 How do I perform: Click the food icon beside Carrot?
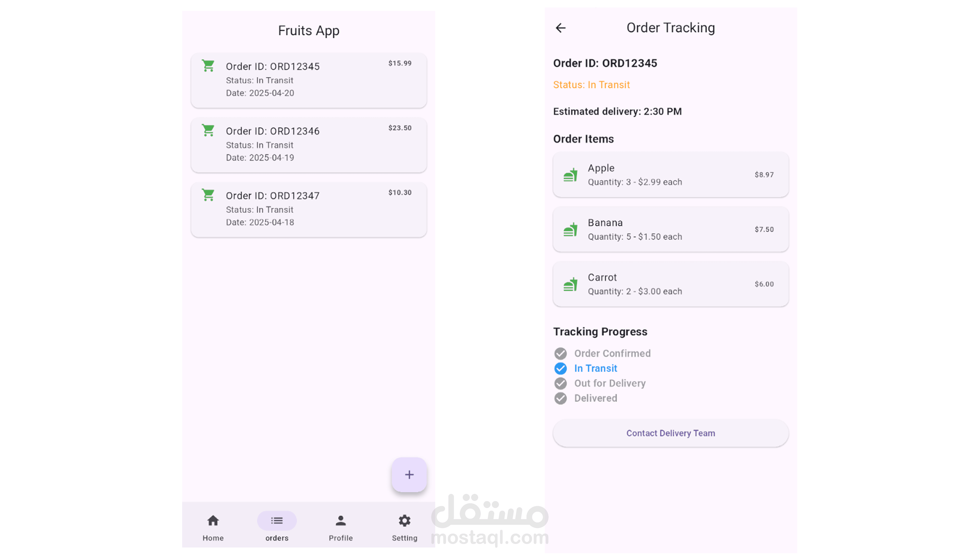tap(570, 284)
